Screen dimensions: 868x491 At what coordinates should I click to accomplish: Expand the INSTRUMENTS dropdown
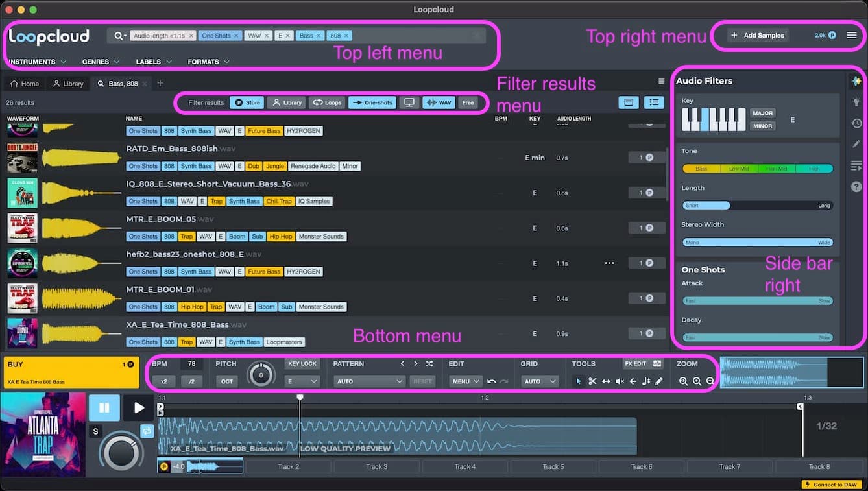[38, 62]
